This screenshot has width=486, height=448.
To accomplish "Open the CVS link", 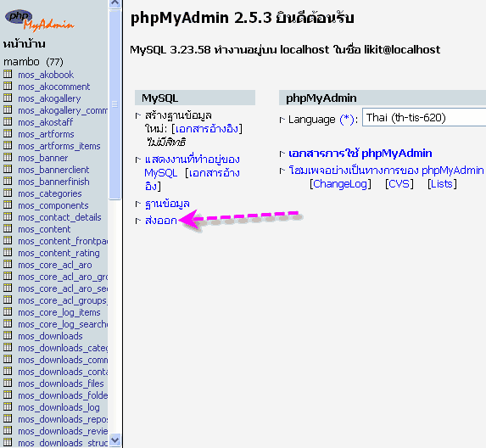I will (x=399, y=184).
